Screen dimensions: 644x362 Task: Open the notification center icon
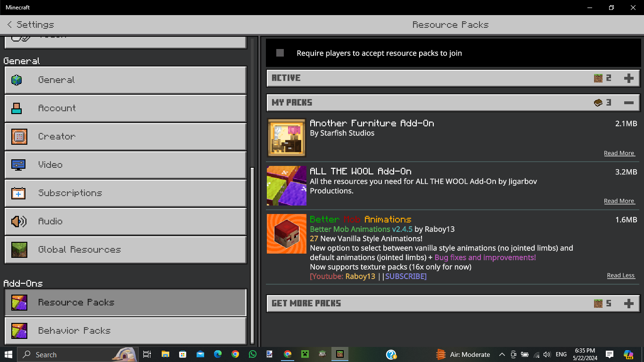(609, 354)
